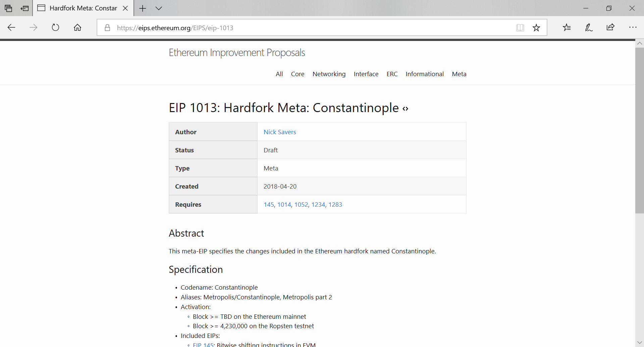The width and height of the screenshot is (644, 347).
Task: Share this page
Action: point(610,28)
